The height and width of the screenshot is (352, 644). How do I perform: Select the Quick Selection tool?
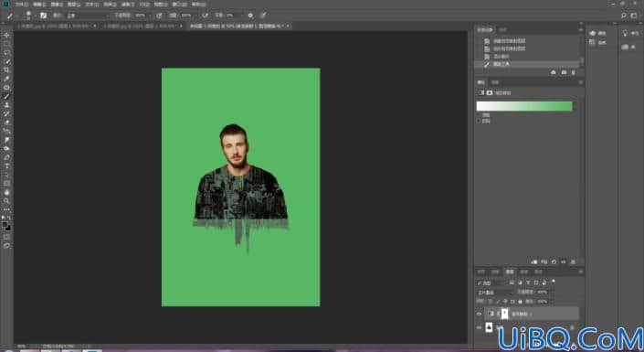6,61
